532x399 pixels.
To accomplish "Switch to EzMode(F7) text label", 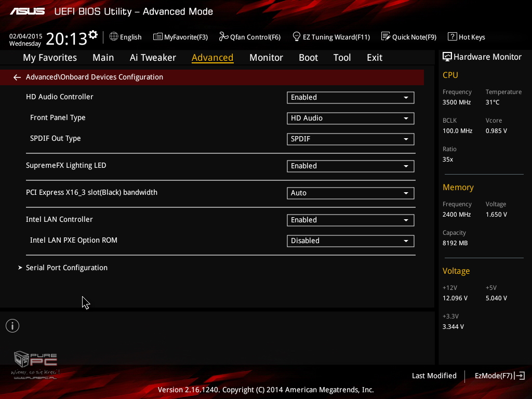I will coord(494,376).
